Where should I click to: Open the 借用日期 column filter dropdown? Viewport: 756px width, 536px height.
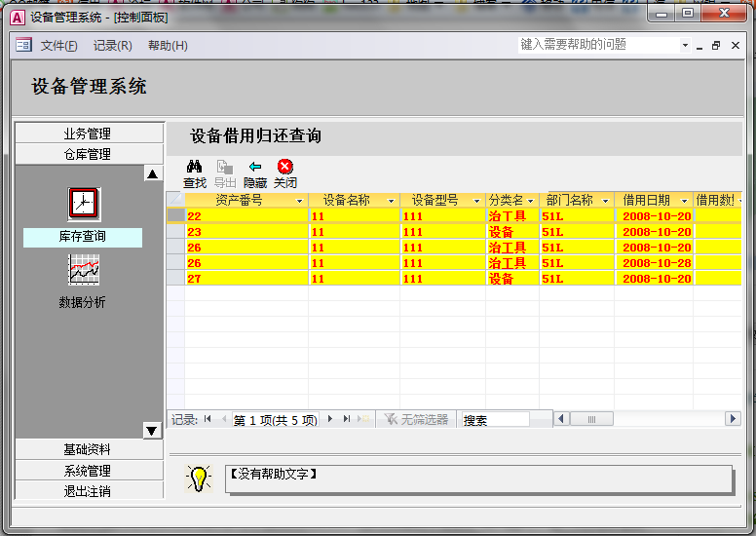click(x=684, y=201)
